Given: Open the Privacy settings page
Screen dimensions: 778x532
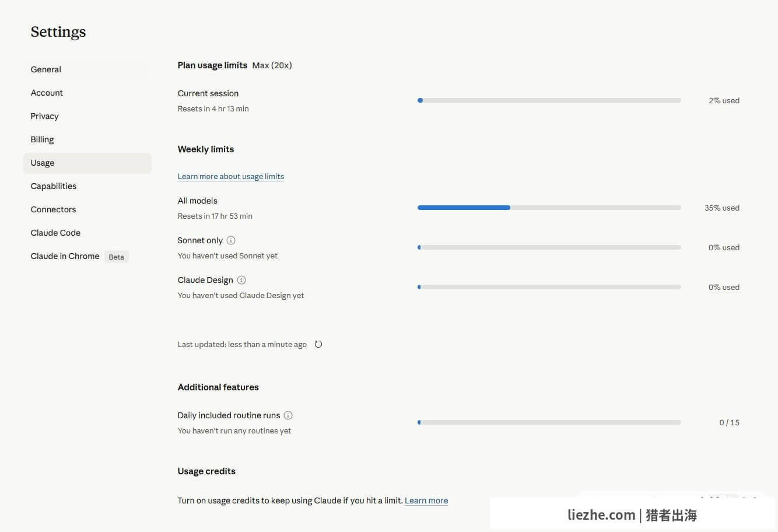Looking at the screenshot, I should pyautogui.click(x=87, y=116).
